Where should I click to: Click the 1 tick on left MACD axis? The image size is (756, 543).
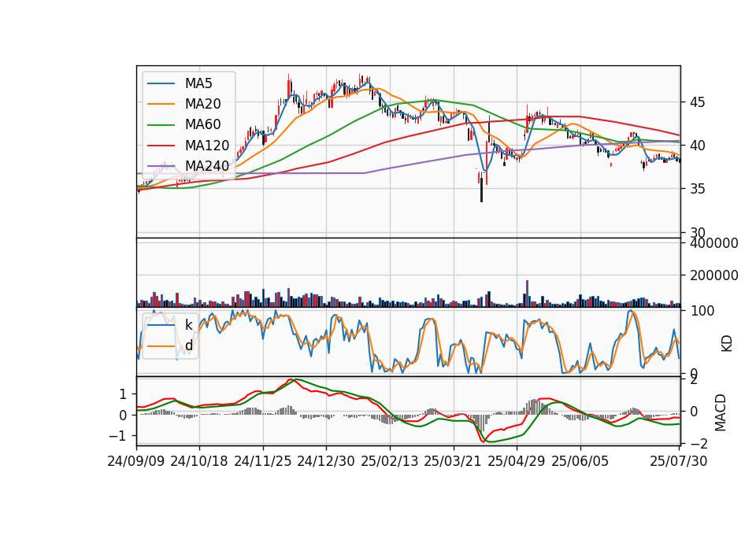click(x=123, y=394)
